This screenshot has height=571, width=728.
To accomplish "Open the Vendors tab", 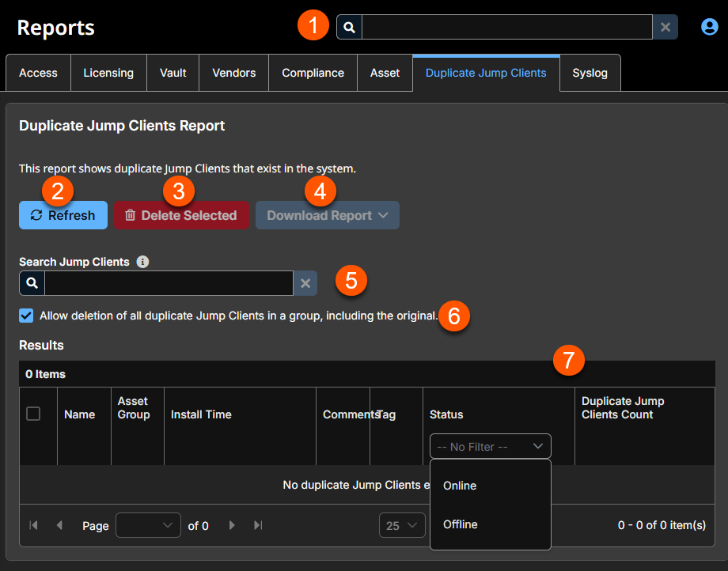I will click(x=234, y=73).
